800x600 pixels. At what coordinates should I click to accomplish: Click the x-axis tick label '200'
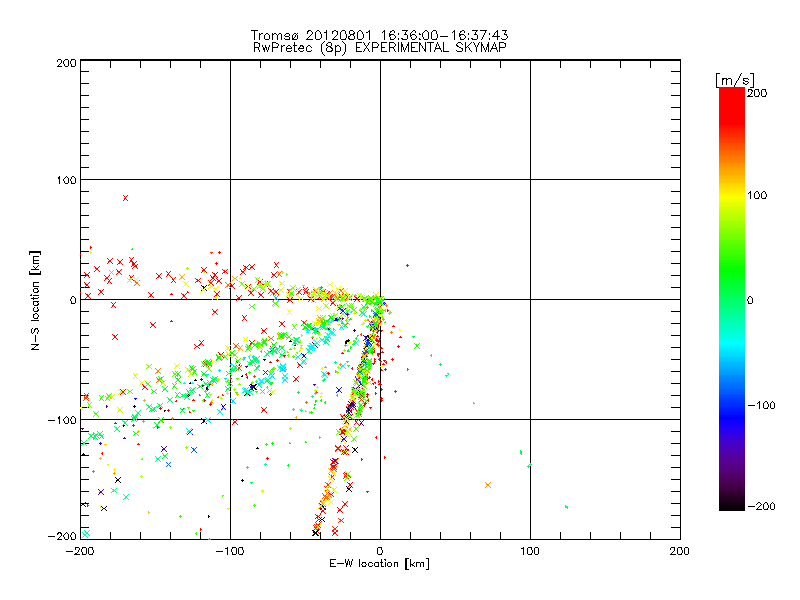click(x=679, y=551)
